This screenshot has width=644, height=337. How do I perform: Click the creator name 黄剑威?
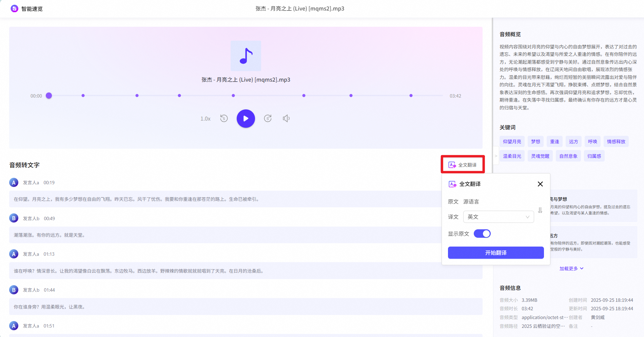click(x=598, y=317)
